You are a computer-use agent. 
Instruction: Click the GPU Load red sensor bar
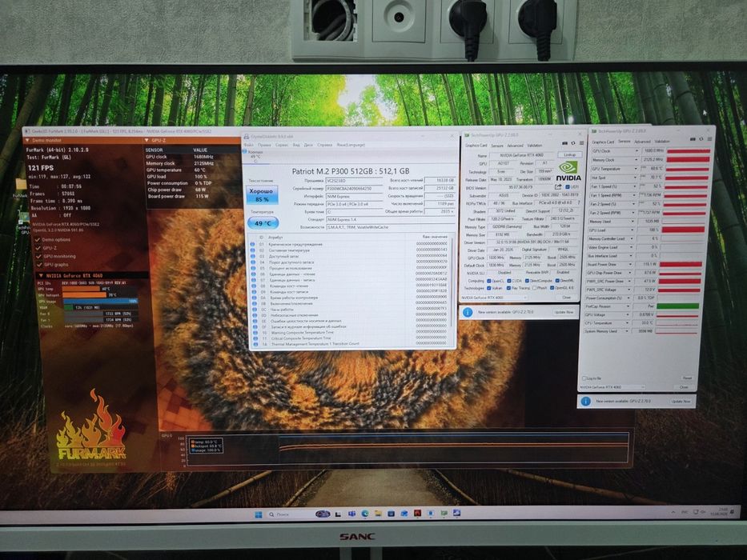pyautogui.click(x=683, y=230)
